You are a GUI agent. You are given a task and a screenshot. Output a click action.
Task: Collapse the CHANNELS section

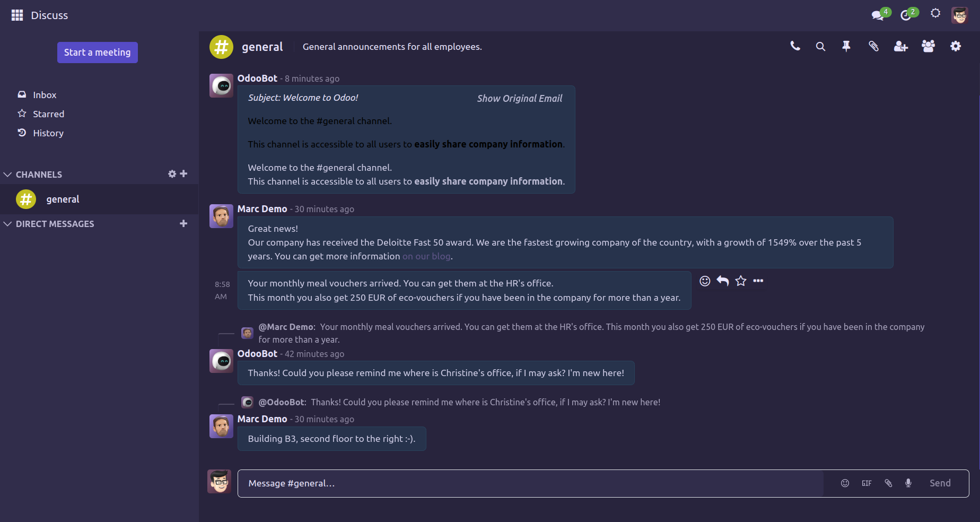tap(8, 175)
